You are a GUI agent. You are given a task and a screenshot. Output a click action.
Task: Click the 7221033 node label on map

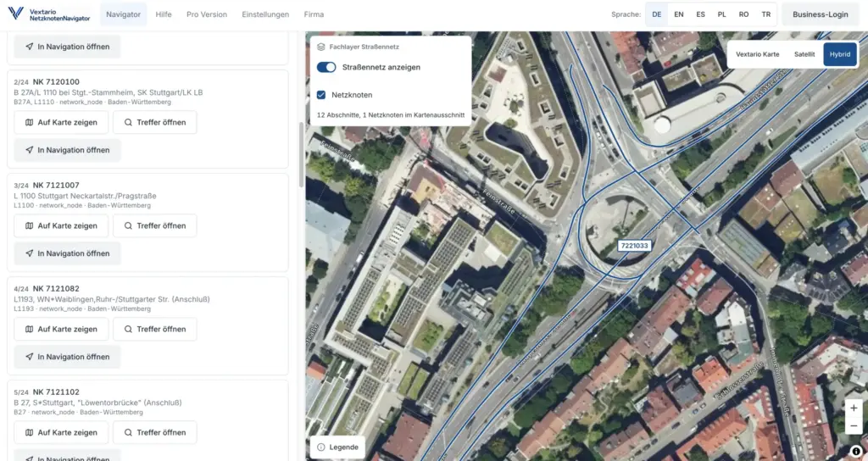pos(634,246)
